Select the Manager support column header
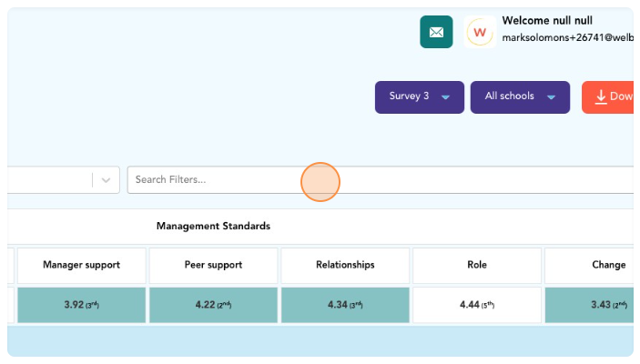The width and height of the screenshot is (640, 364). coord(81,266)
